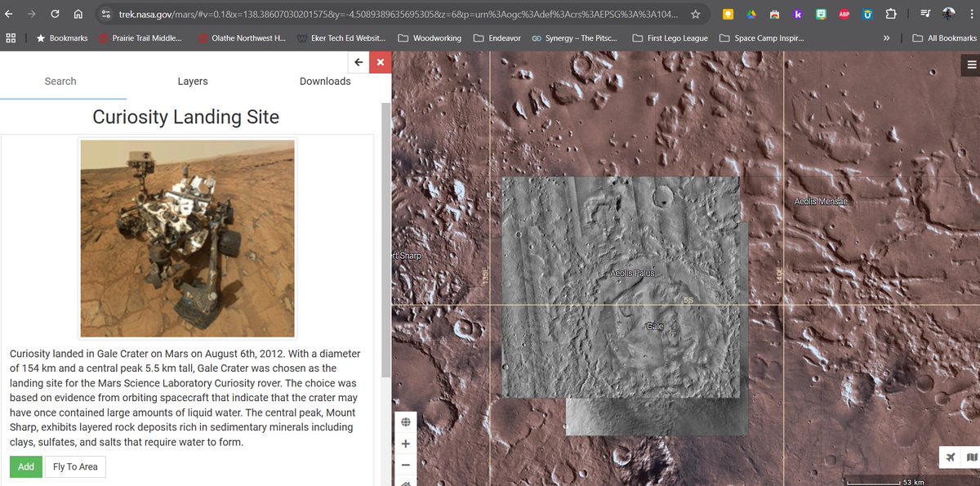980x486 pixels.
Task: Open the browser home page icon
Action: pos(78,14)
